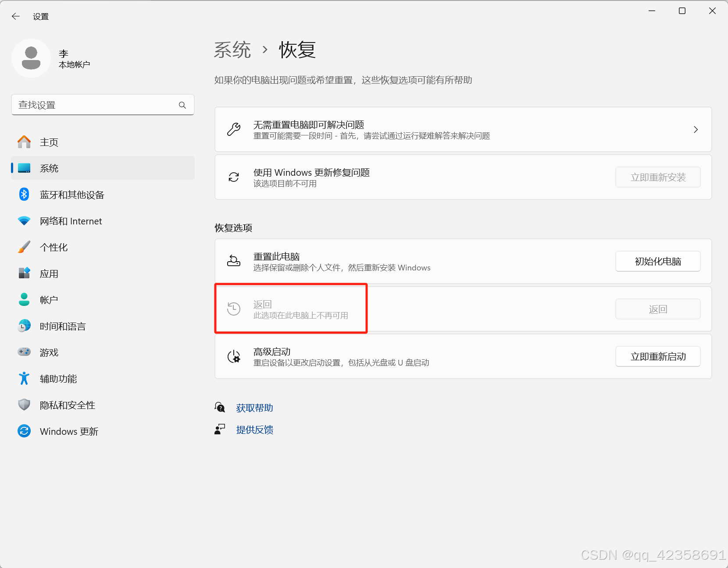Click the Wi-Fi network icon

pos(24,221)
